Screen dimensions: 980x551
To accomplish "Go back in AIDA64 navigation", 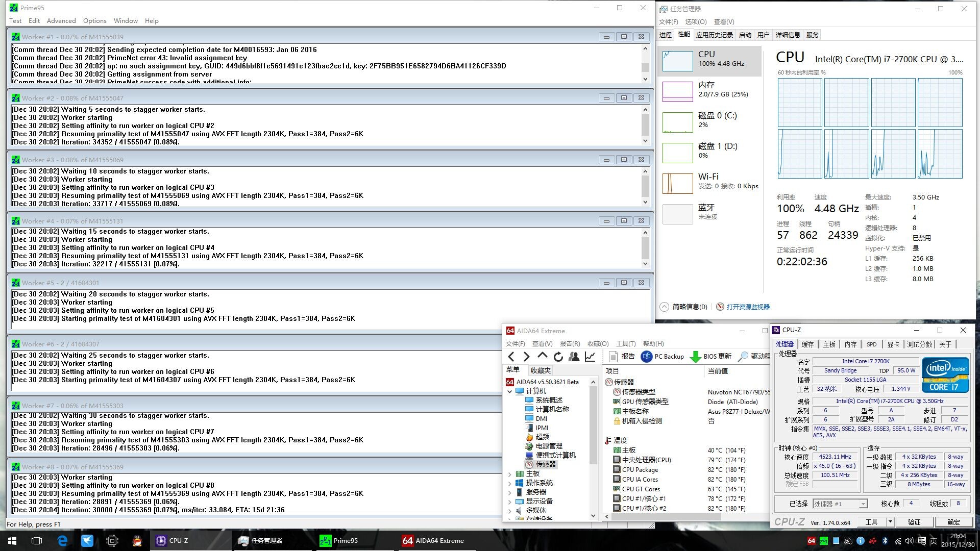I will tap(511, 357).
